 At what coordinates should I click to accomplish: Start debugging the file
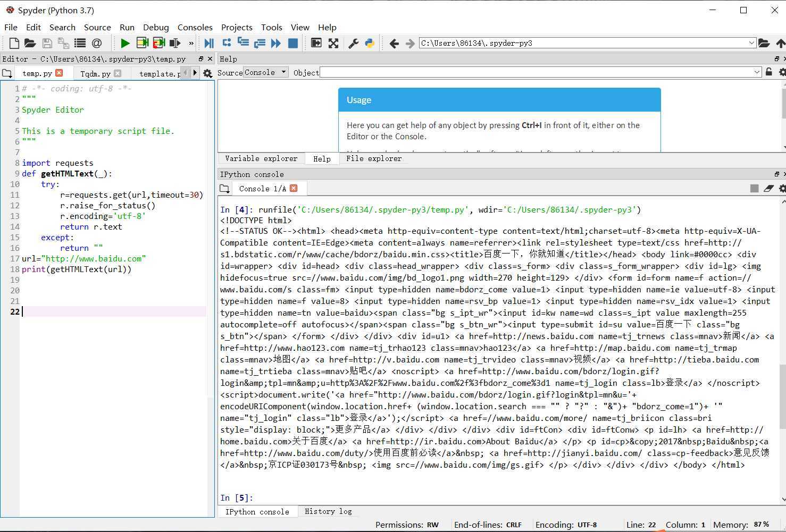coord(209,43)
